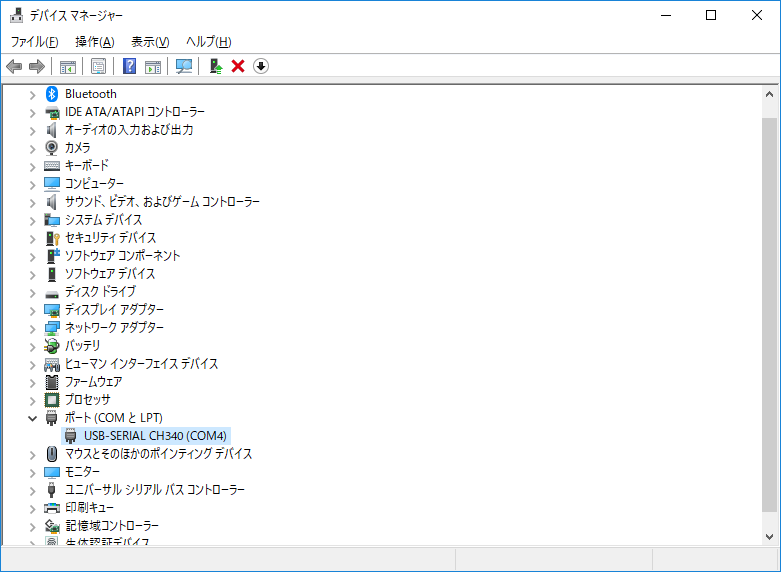Expand the ソフトウェア デバイス node
Screen dimensions: 781x572
(x=32, y=275)
